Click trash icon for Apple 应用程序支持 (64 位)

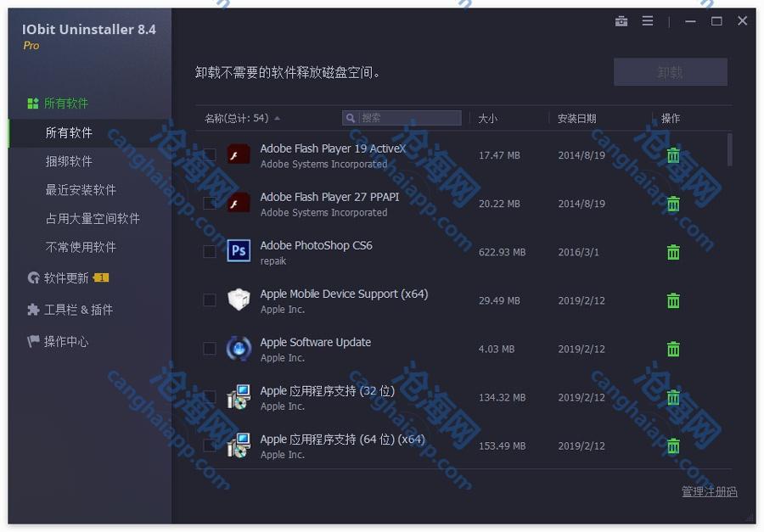[673, 445]
